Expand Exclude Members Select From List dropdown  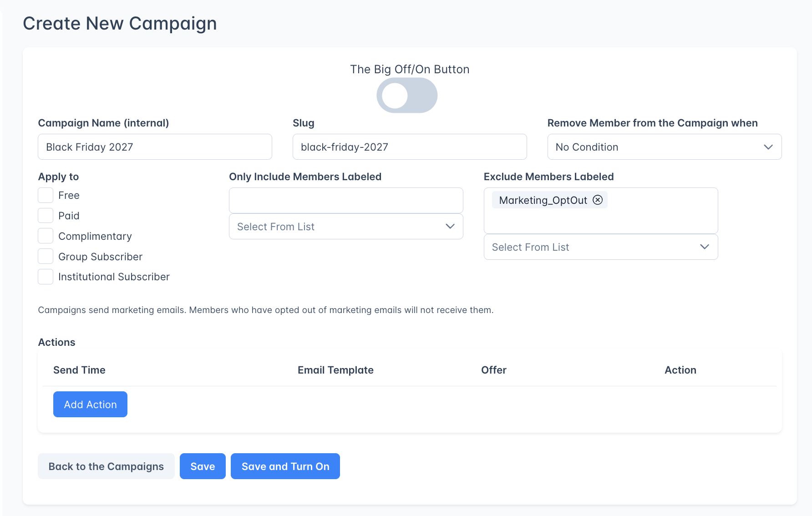601,247
